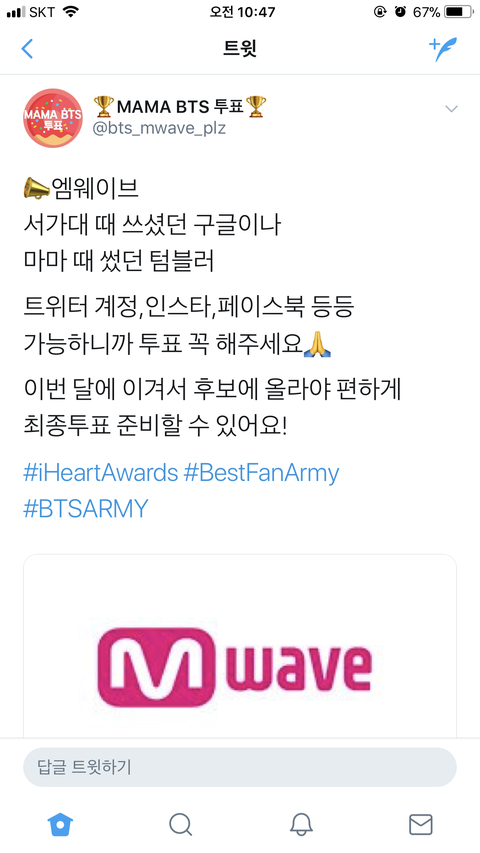Tap the 트윗 header title

239,49
